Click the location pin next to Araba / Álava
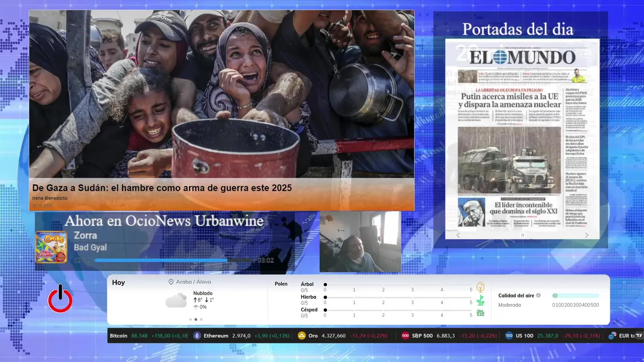This screenshot has width=644, height=362. point(171,282)
